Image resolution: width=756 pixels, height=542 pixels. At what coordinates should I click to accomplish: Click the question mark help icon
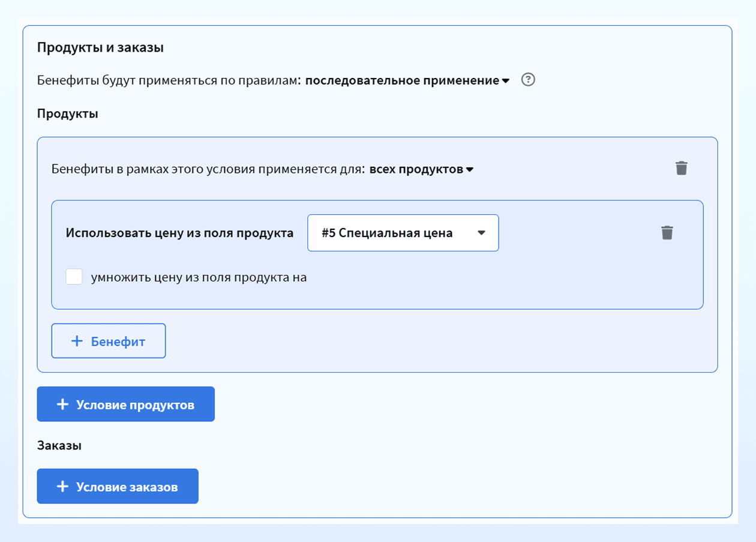tap(528, 80)
